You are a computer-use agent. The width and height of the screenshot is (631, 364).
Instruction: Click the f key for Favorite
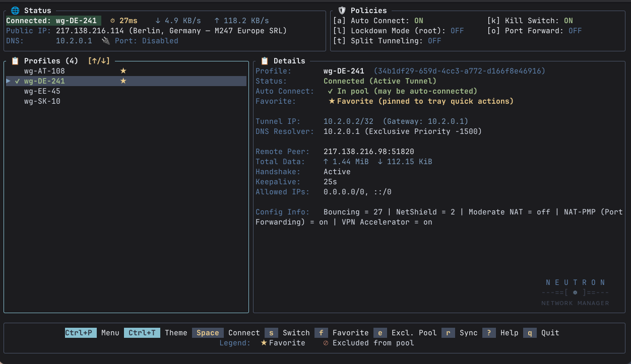click(321, 333)
